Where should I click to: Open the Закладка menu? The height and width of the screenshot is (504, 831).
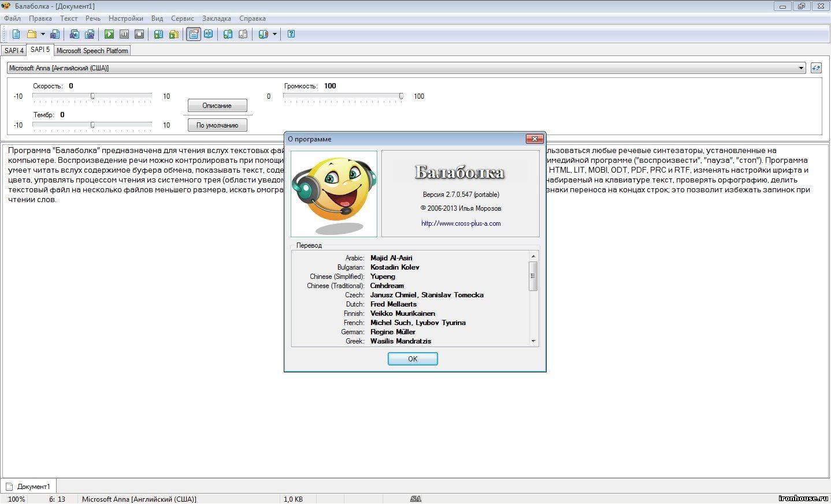tap(217, 18)
